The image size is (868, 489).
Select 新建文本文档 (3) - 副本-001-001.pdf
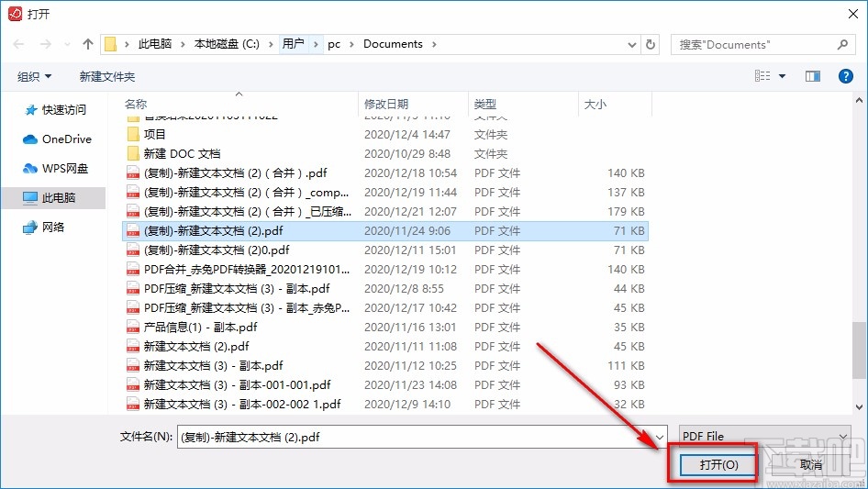click(384, 385)
